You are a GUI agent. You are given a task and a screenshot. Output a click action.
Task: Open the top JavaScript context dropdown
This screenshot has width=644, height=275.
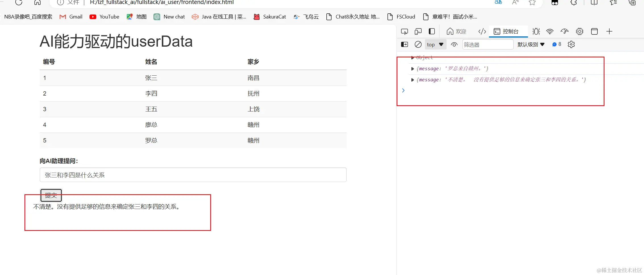(x=435, y=44)
